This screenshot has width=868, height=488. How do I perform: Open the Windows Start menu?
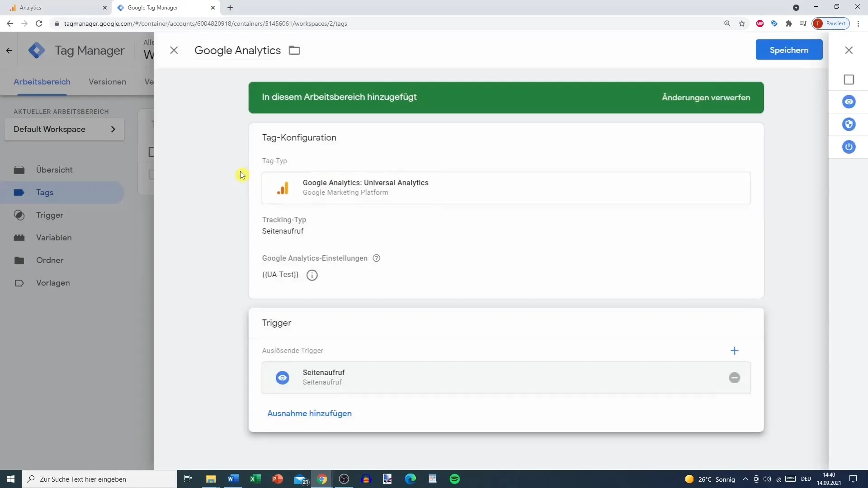pyautogui.click(x=11, y=479)
